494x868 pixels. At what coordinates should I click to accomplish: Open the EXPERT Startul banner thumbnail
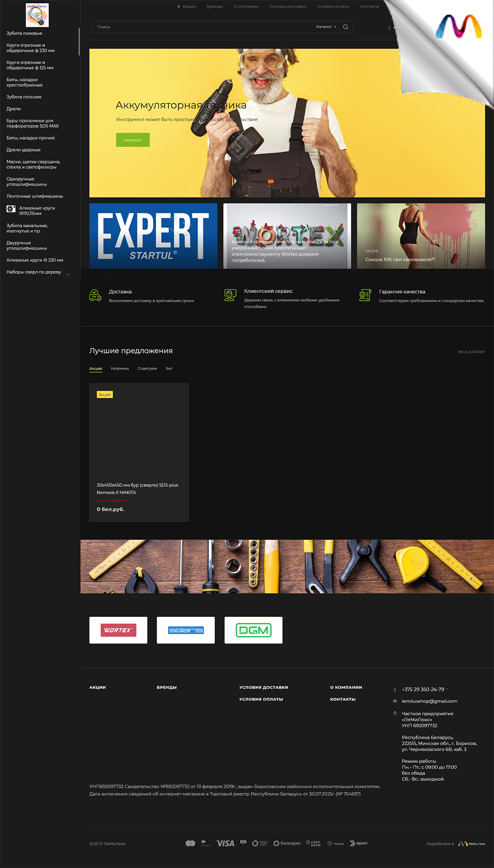coord(153,236)
